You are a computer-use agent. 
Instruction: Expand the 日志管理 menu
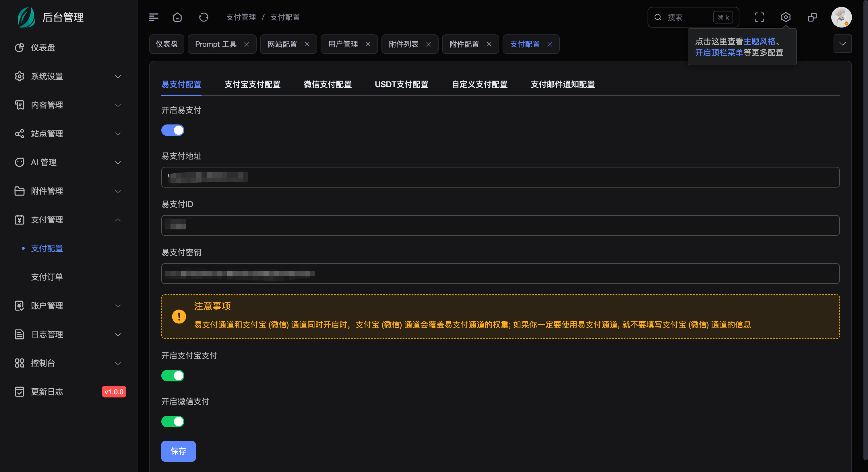tap(118, 334)
